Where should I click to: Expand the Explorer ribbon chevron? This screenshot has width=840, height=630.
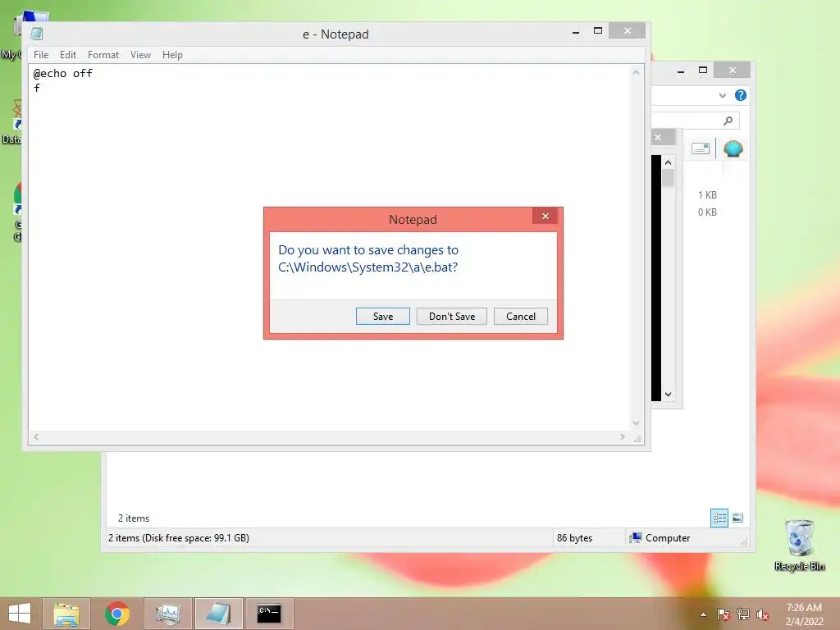pyautogui.click(x=722, y=95)
